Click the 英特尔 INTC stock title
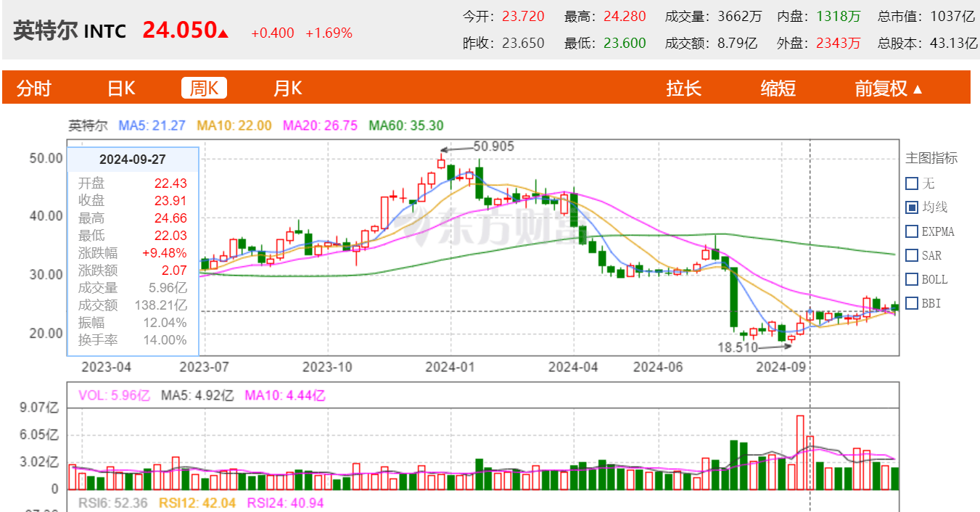 pyautogui.click(x=70, y=31)
